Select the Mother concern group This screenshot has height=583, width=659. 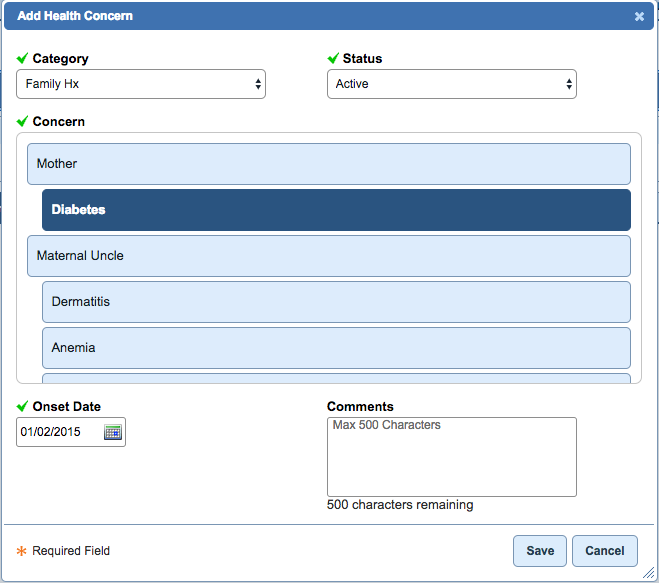pos(328,164)
